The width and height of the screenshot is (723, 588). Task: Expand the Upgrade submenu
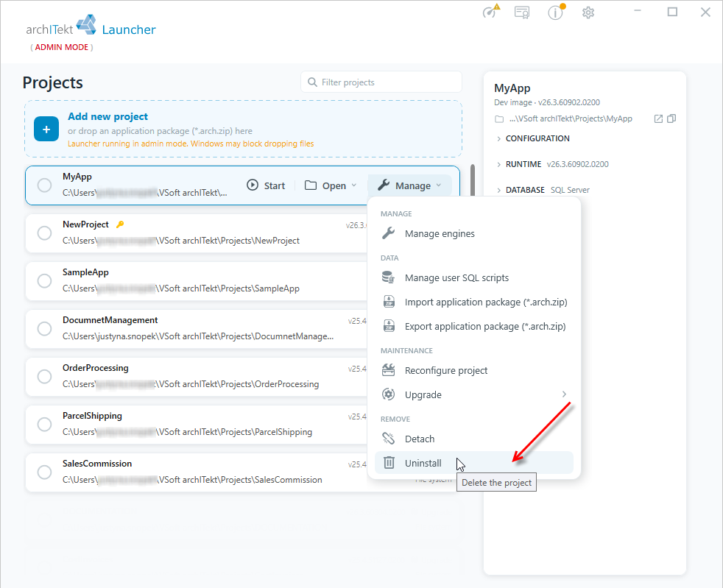coord(474,395)
